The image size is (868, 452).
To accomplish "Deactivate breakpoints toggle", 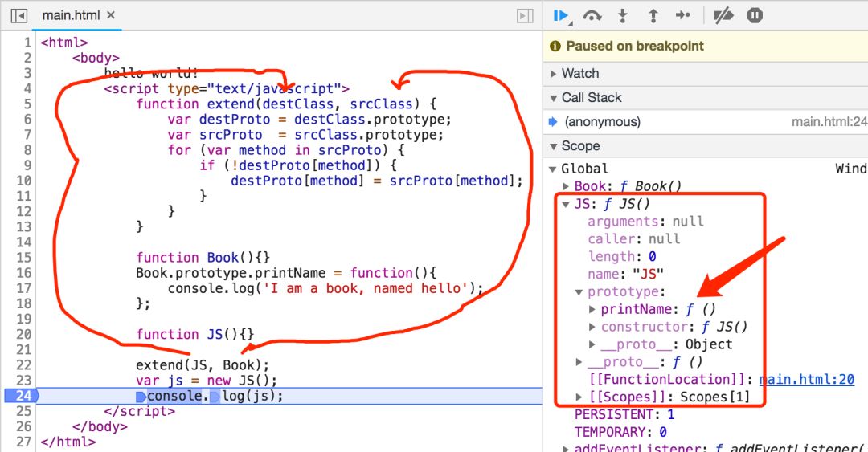I will pyautogui.click(x=723, y=15).
